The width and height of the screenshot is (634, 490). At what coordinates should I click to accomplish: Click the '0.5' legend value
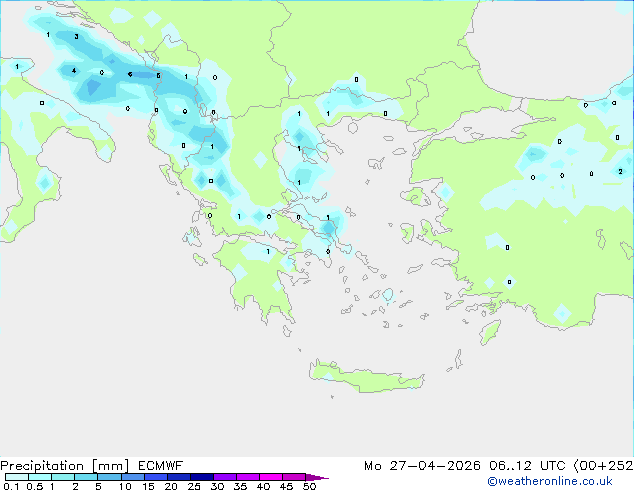pyautogui.click(x=35, y=486)
